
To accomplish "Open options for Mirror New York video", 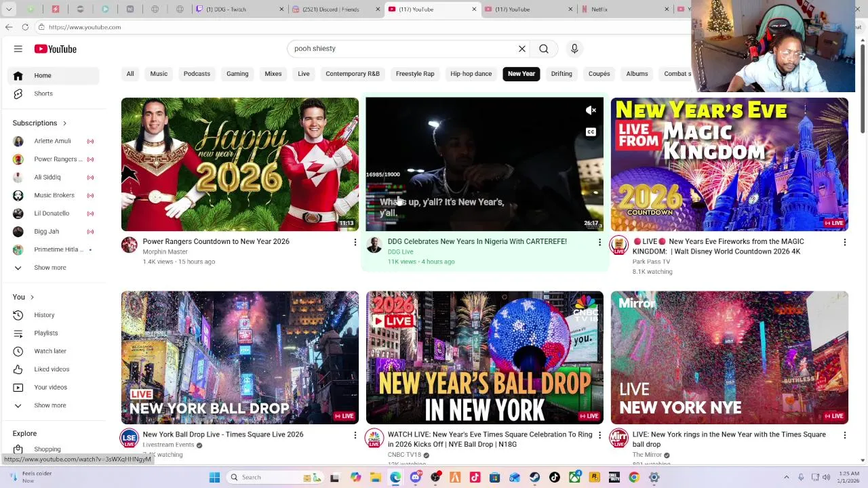I will point(844,435).
